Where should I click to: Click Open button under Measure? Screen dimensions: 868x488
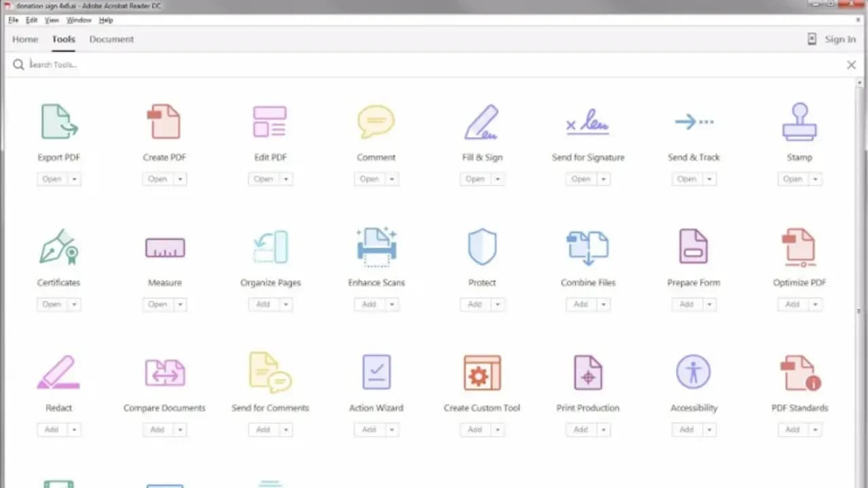pos(158,304)
